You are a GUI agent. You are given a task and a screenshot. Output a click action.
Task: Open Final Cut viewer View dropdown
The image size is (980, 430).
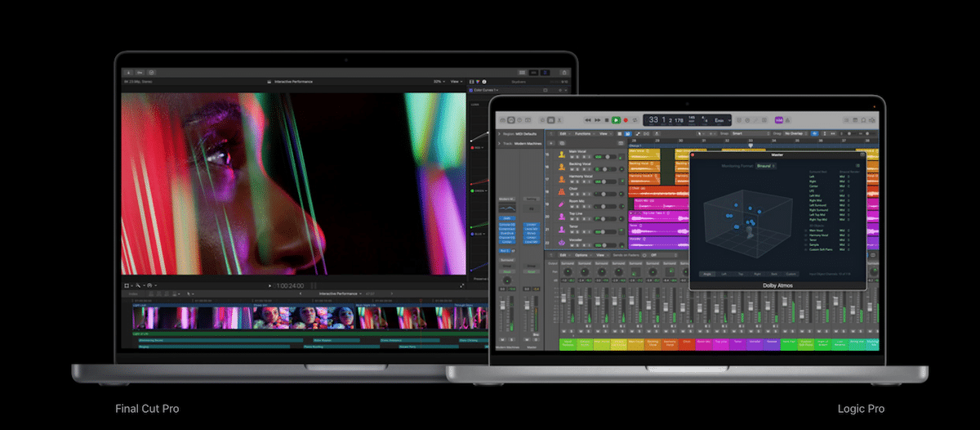457,82
